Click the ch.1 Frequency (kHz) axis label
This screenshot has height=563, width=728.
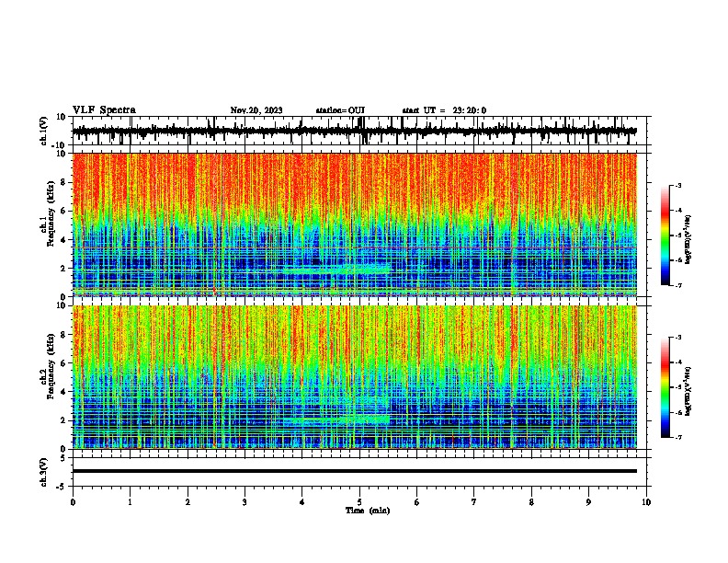(49, 213)
